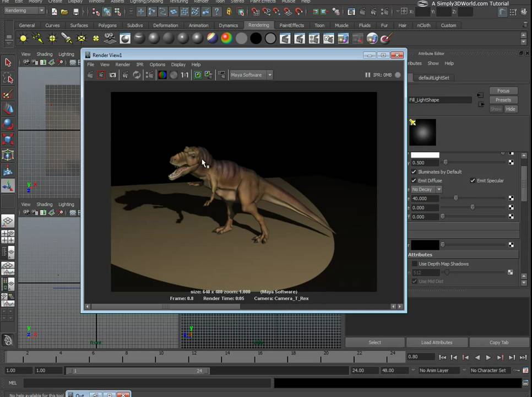Screen dimensions: 532x397
Task: Click the white light color swatch
Action: (x=425, y=155)
